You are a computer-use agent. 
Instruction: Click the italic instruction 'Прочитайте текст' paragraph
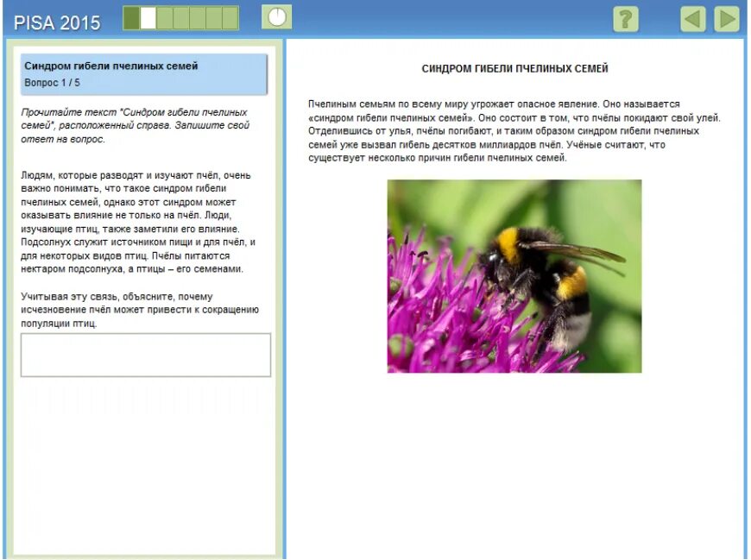(135, 125)
